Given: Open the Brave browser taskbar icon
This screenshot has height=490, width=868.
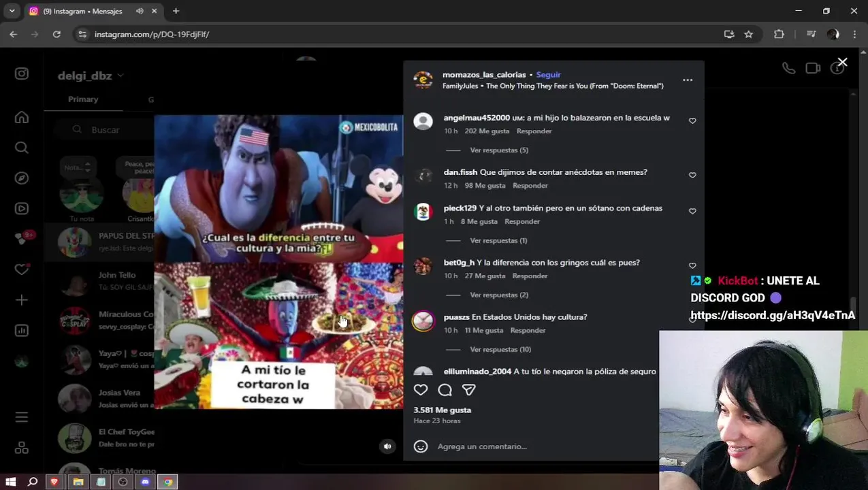Looking at the screenshot, I should tap(54, 482).
